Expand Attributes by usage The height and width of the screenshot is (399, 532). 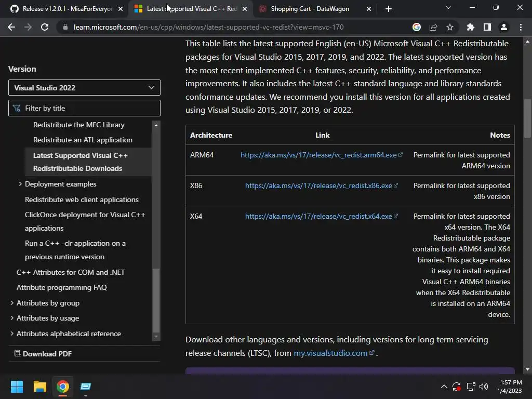[x=12, y=318]
